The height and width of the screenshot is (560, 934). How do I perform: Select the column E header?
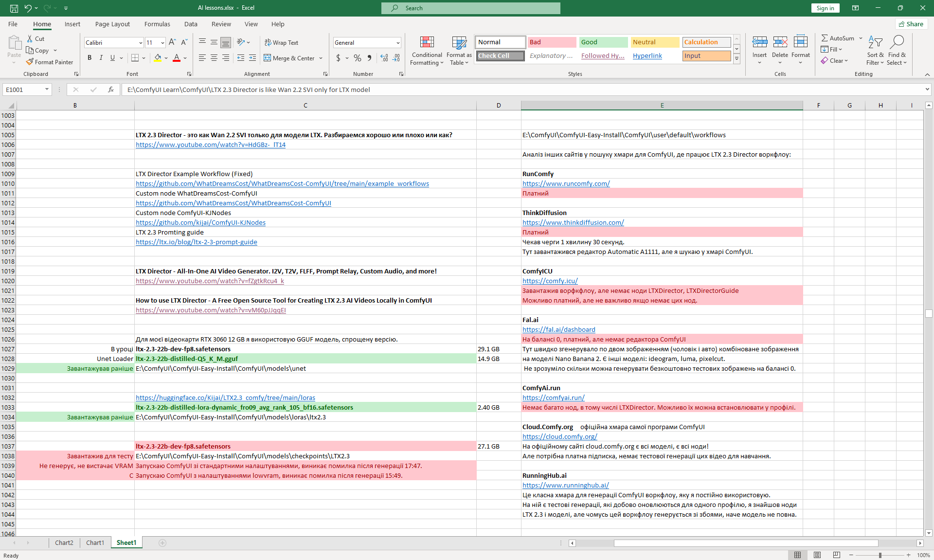coord(662,105)
